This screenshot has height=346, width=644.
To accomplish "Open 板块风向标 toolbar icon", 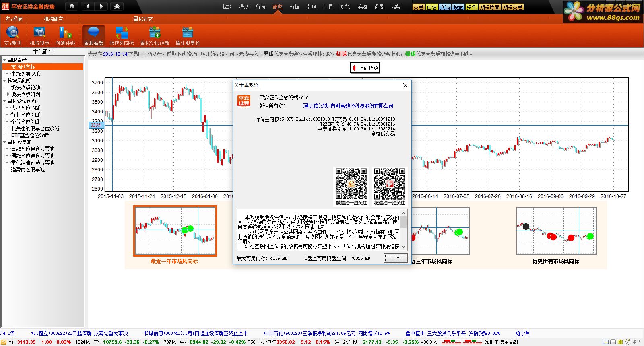I will coord(122,36).
